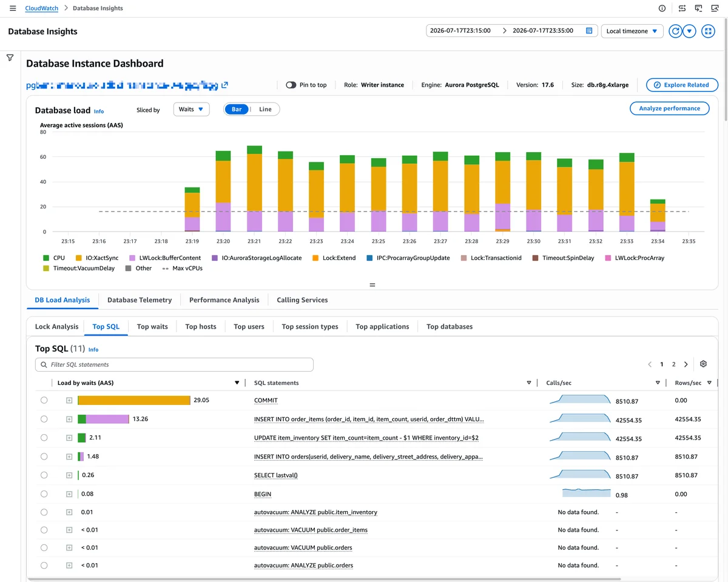Switch to Database Telemetry tab
The height and width of the screenshot is (582, 728).
click(140, 300)
